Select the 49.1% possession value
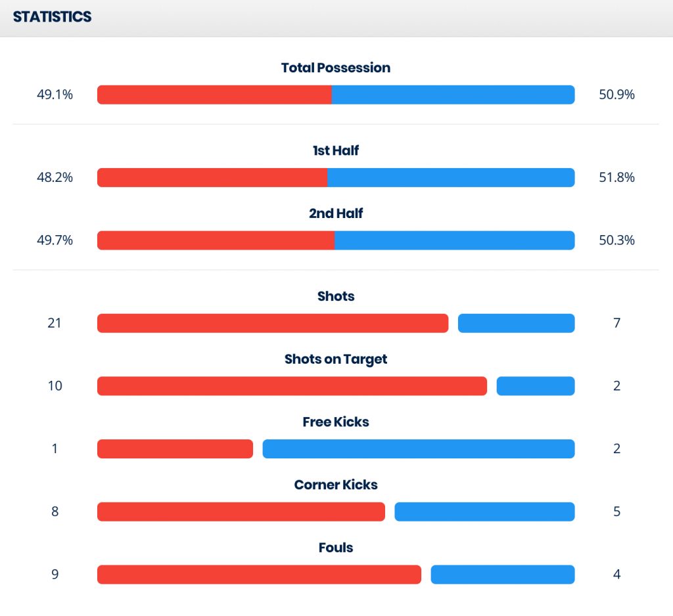The width and height of the screenshot is (673, 616). tap(55, 95)
